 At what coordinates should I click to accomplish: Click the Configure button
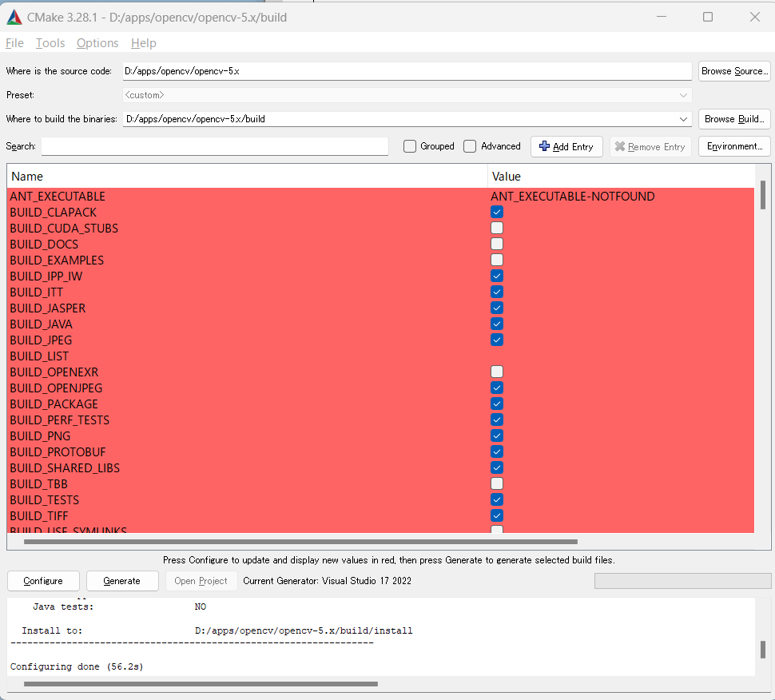pos(43,581)
